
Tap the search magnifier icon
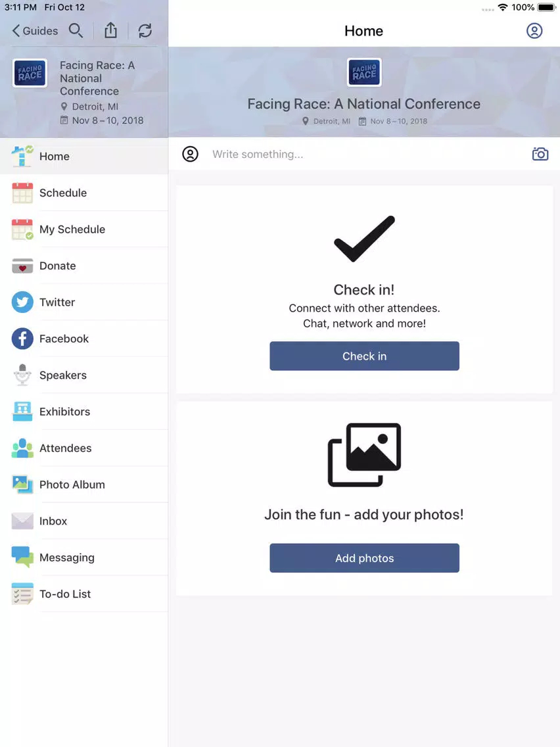click(76, 30)
